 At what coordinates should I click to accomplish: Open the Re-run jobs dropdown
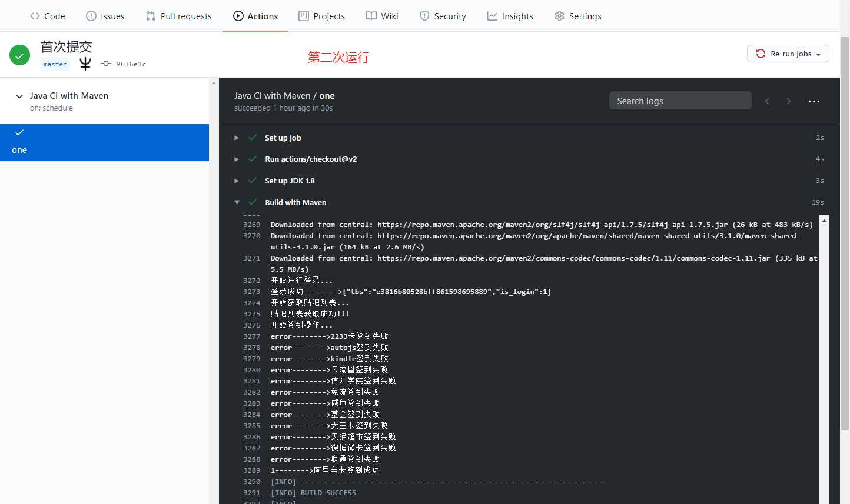click(788, 54)
